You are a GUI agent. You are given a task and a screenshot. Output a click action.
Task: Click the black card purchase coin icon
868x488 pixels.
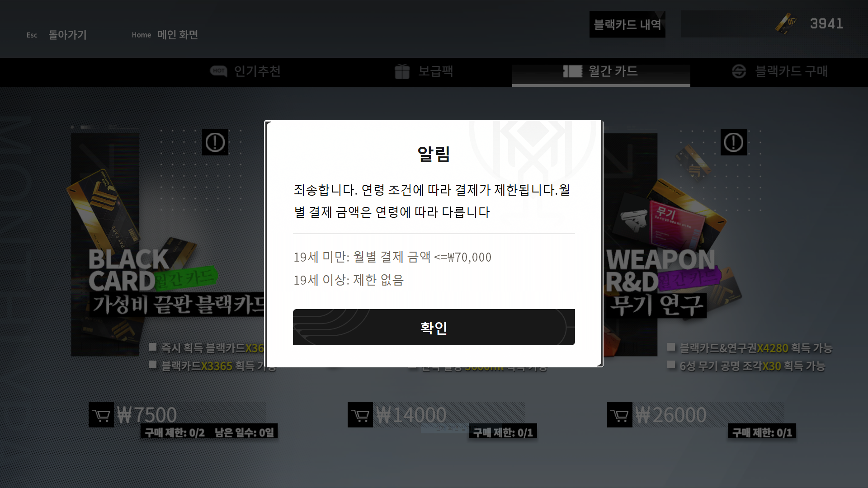[739, 71]
